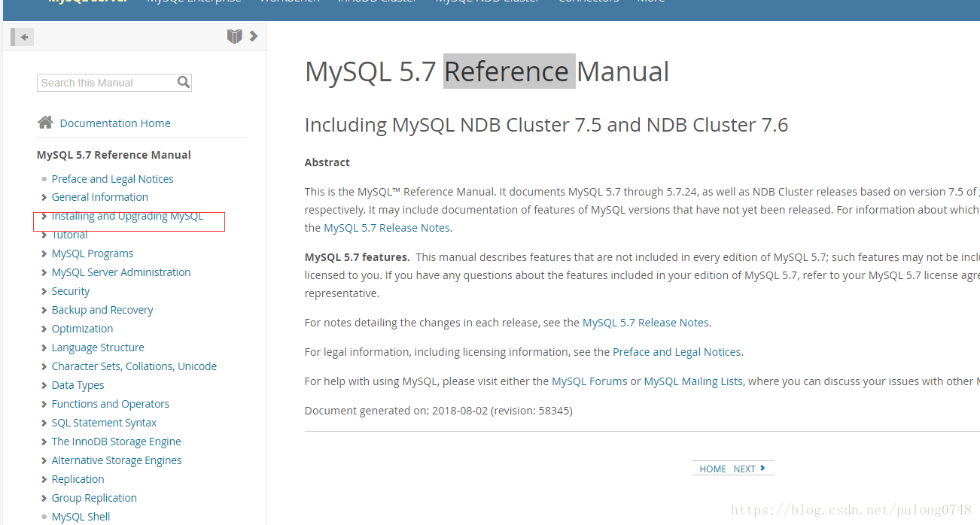Open Preface and Legal Notices in the sidebar
The image size is (980, 525).
(112, 179)
